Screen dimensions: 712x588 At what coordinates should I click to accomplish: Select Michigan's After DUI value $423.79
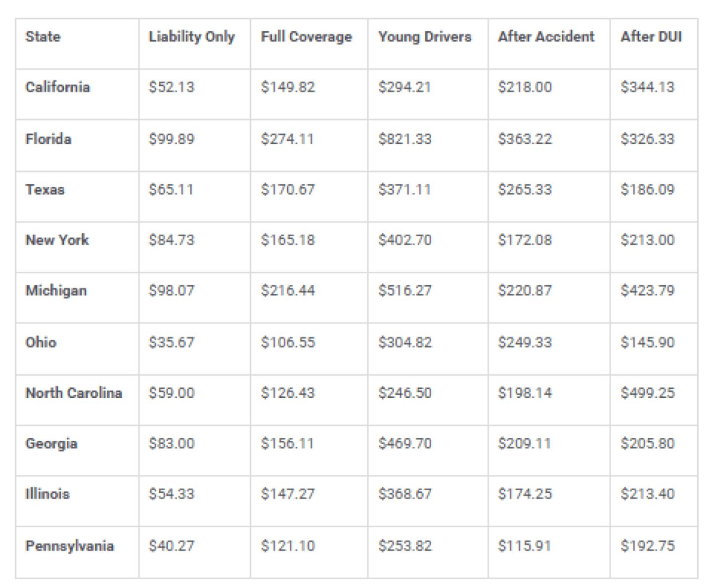tap(647, 290)
